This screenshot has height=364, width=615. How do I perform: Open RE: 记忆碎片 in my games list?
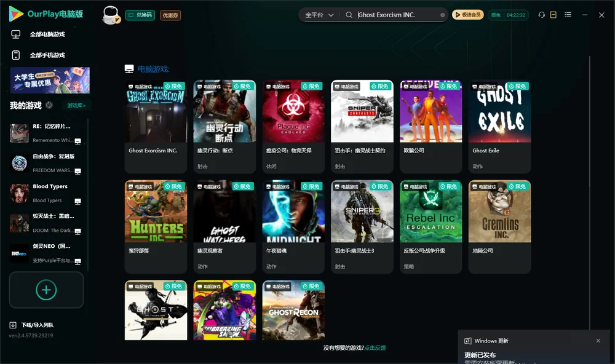pyautogui.click(x=46, y=133)
